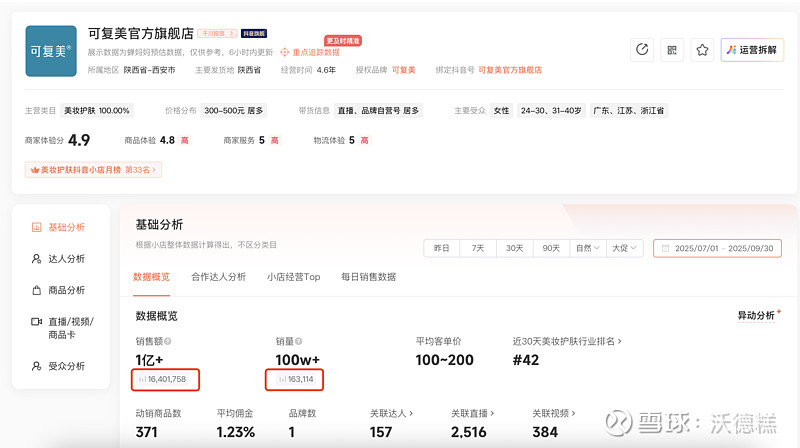Click 可复美官方旗舰店 store title
Viewport: 800px width, 448px height.
click(x=141, y=33)
